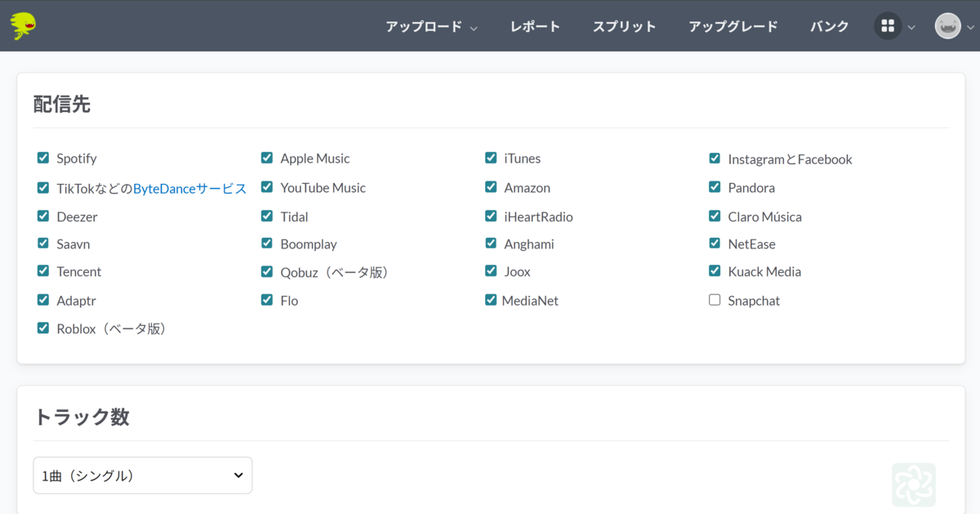This screenshot has width=980, height=514.
Task: Click the 配信先 section heading
Action: (x=62, y=104)
